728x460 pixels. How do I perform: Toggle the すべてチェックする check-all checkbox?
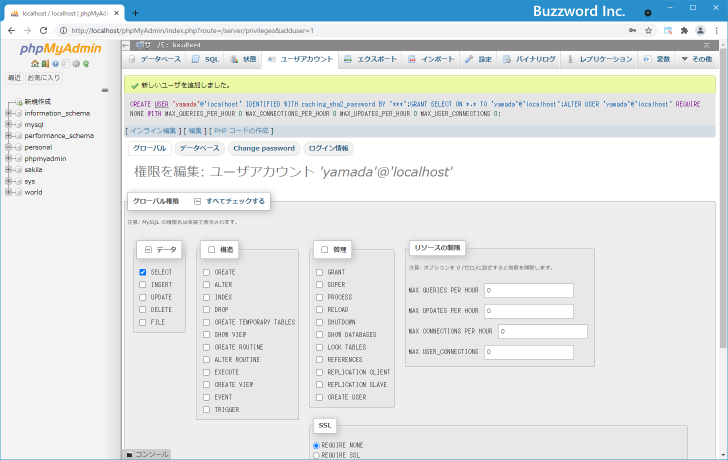[x=197, y=201]
